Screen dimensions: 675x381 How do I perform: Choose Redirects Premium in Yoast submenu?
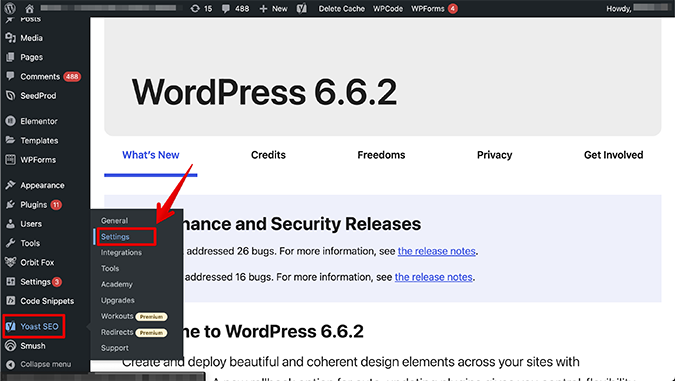tap(134, 332)
